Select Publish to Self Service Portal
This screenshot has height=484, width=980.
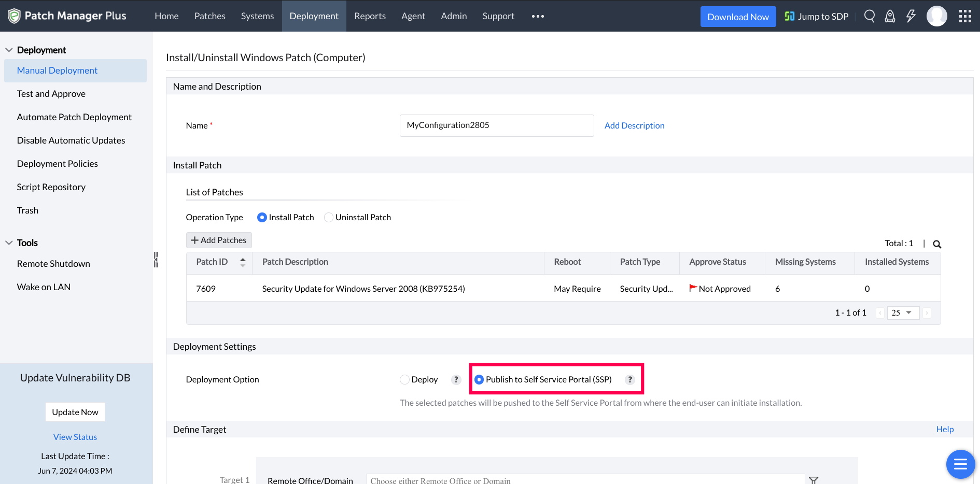click(479, 379)
